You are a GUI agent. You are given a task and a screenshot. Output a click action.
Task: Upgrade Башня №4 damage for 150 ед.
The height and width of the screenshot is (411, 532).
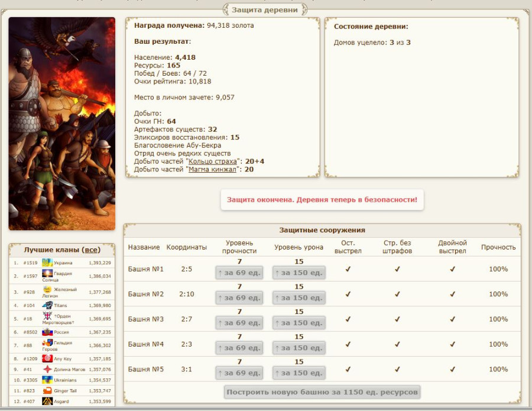299,348
